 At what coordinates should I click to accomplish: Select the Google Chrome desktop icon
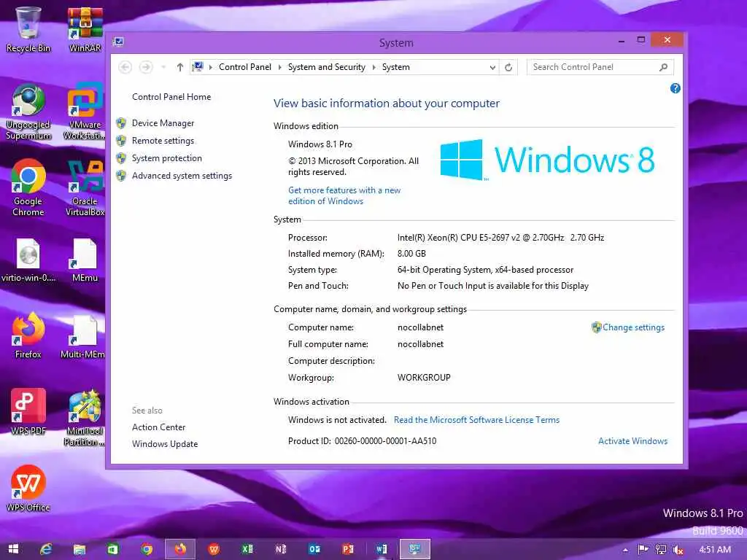click(28, 187)
